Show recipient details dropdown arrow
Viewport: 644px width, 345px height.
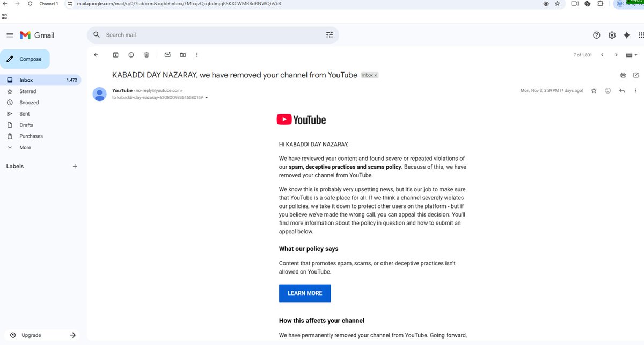pyautogui.click(x=207, y=98)
